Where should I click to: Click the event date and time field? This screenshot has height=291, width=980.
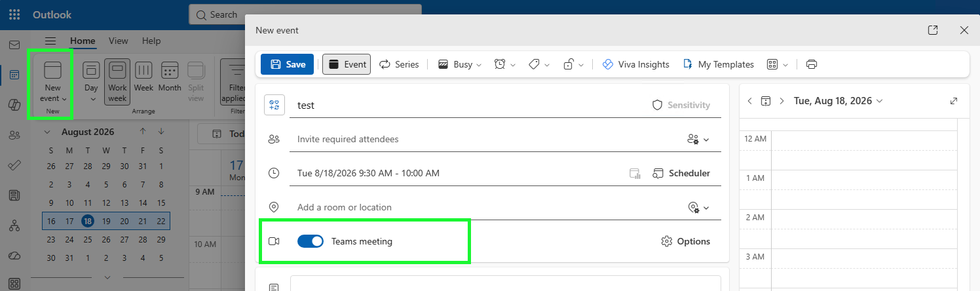[456, 173]
